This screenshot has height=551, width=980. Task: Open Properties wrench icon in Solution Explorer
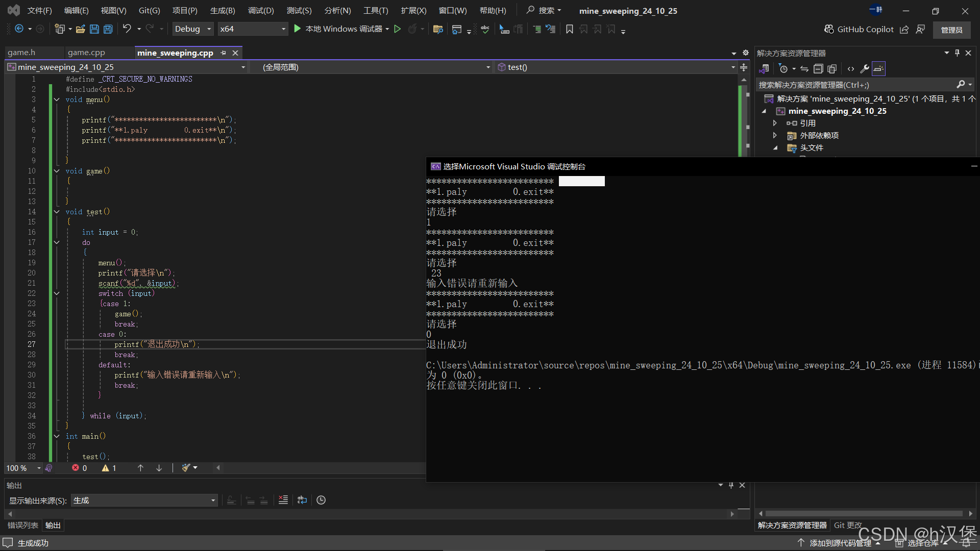864,69
